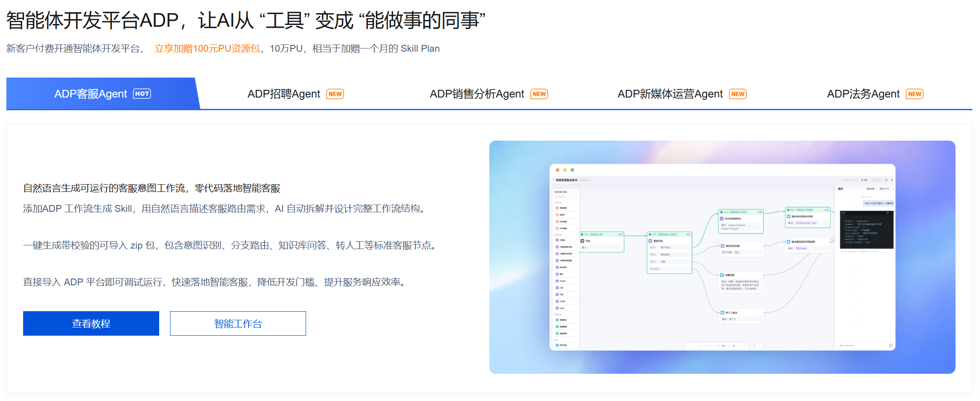Image resolution: width=980 pixels, height=401 pixels.
Task: Switch to the ADP招聘Agent tab
Action: (x=296, y=94)
